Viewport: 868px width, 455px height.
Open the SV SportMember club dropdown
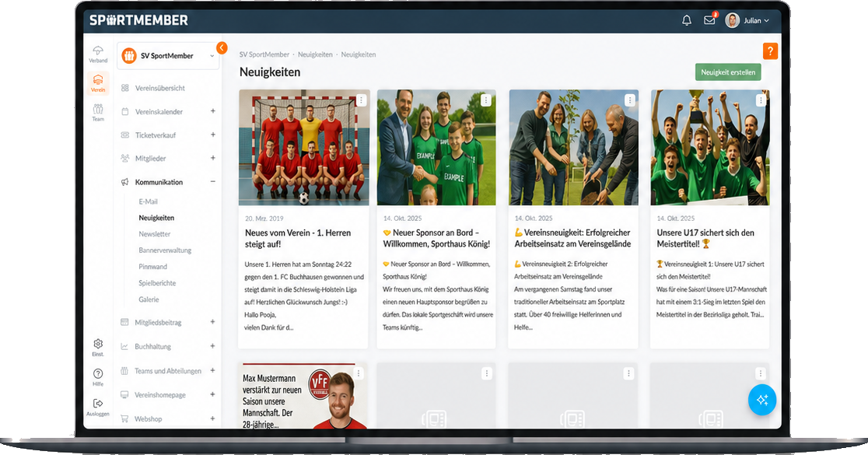[x=168, y=56]
